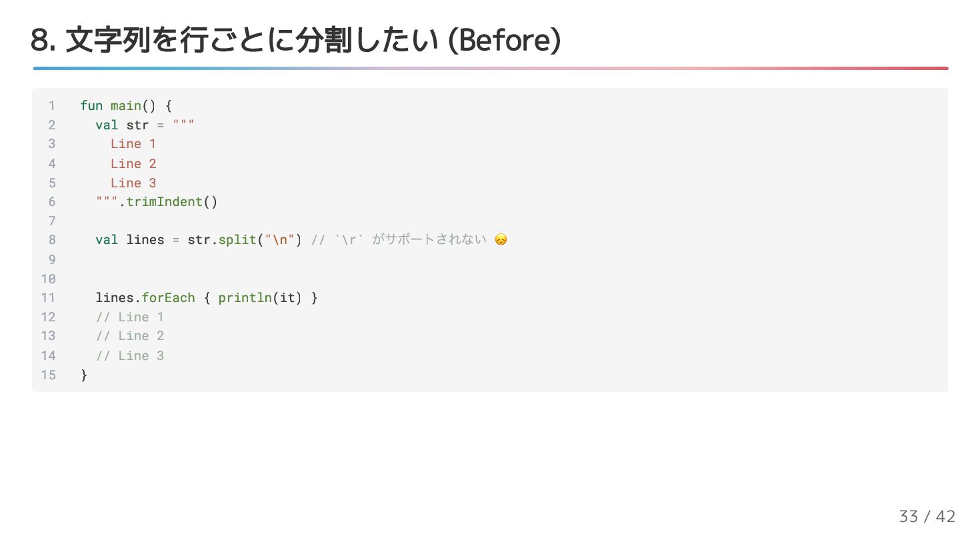Click the fun keyword on line 1

[x=91, y=105]
